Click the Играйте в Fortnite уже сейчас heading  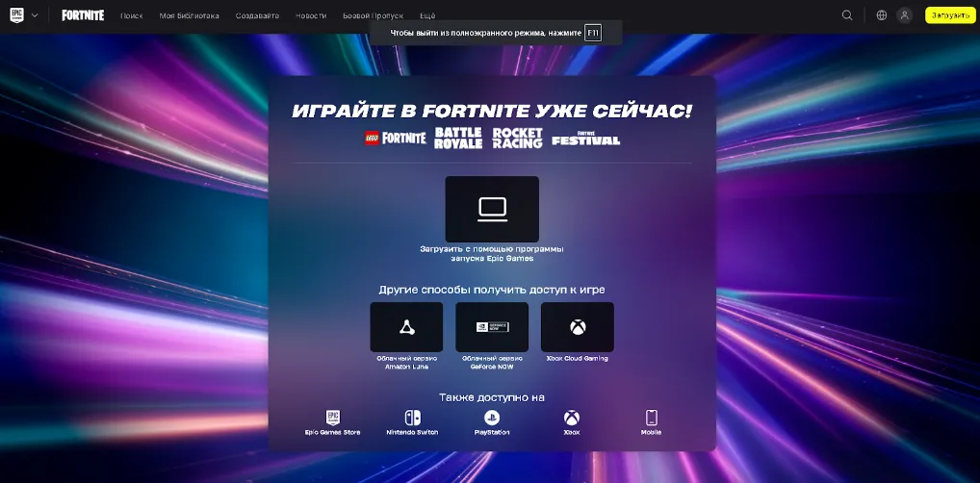pyautogui.click(x=492, y=112)
